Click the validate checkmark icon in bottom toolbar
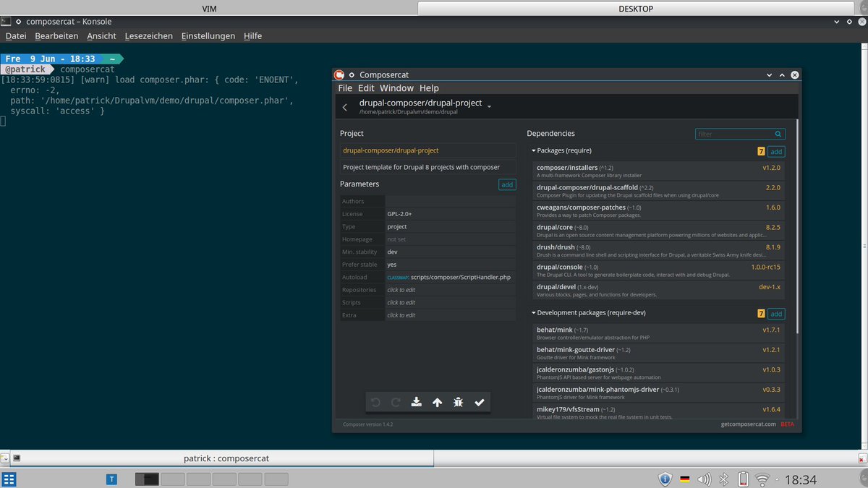Screen dimensions: 868x488 [x=479, y=403]
